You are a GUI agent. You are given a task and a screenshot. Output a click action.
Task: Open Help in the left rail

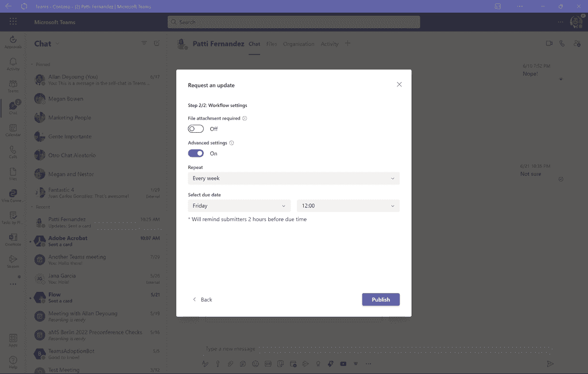click(13, 362)
